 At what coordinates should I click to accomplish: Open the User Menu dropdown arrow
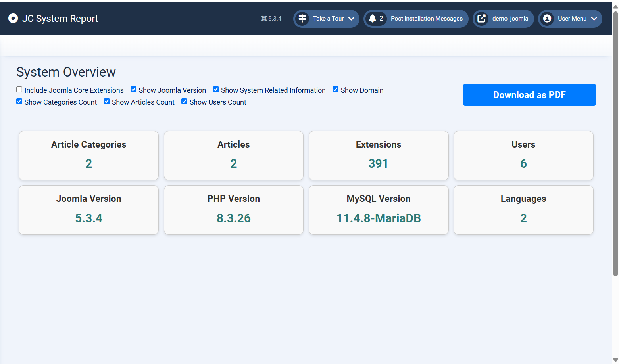point(594,19)
